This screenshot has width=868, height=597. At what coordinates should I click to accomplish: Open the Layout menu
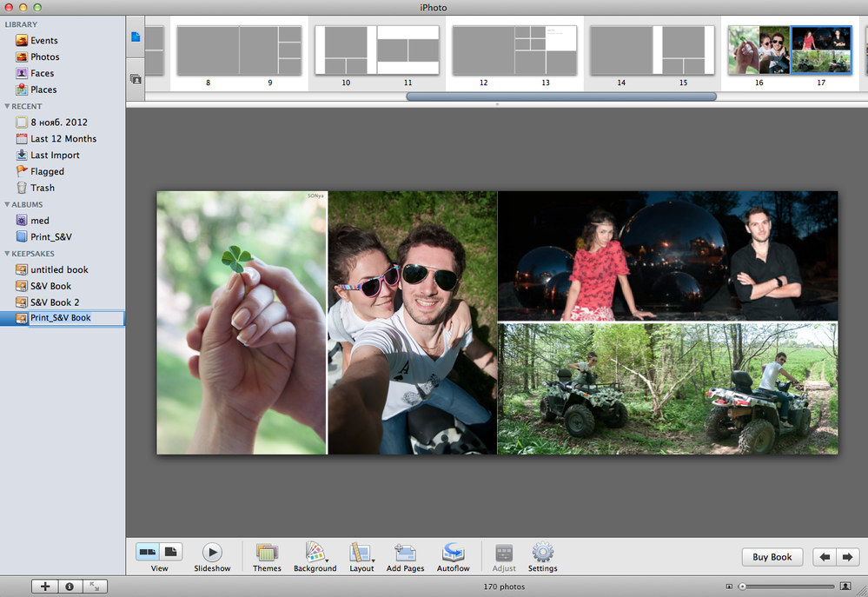click(x=361, y=557)
